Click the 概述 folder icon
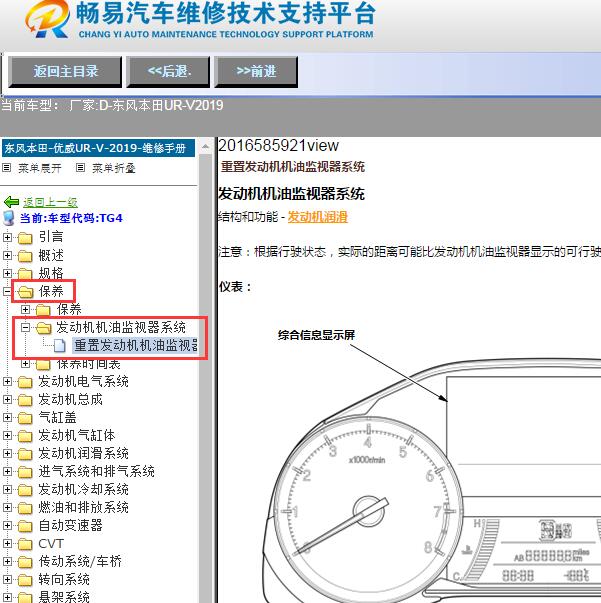Image resolution: width=601 pixels, height=603 pixels. tap(25, 256)
